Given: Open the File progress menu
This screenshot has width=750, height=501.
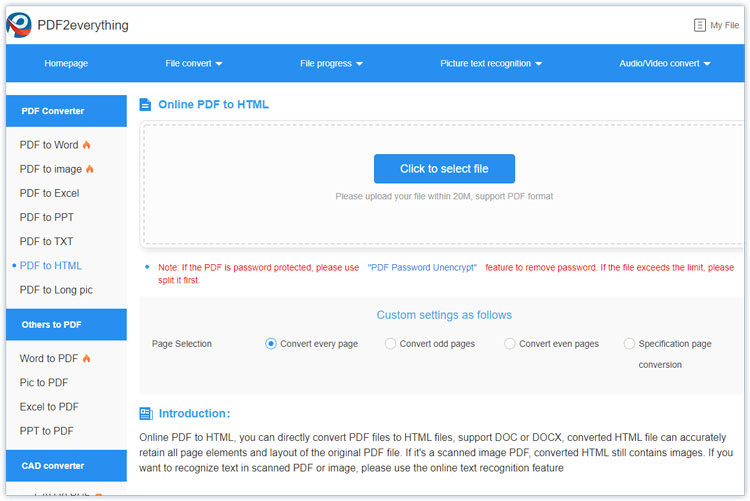Looking at the screenshot, I should [x=331, y=63].
